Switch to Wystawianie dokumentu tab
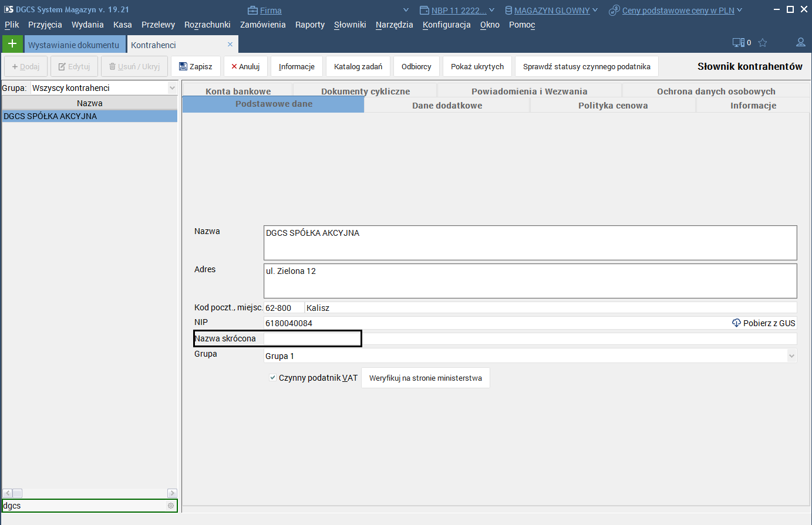 click(x=75, y=45)
